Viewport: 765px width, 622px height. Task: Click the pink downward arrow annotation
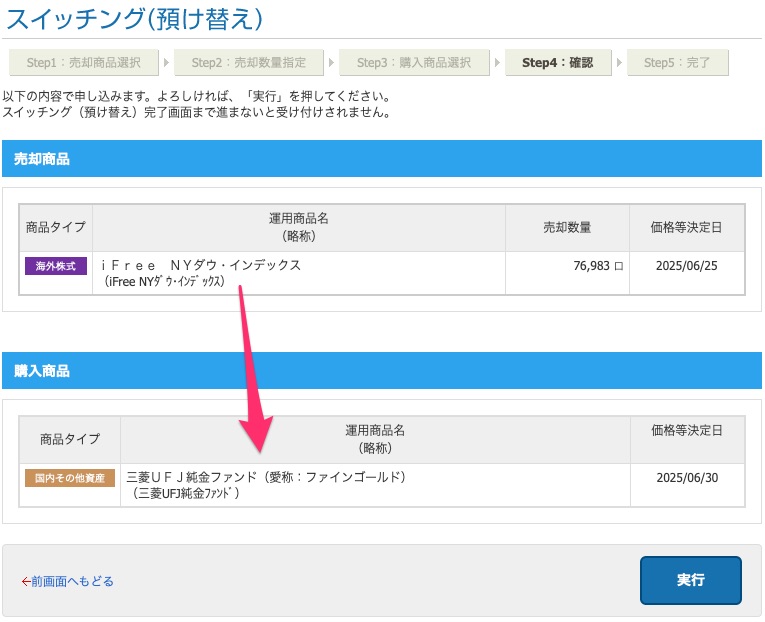pyautogui.click(x=254, y=369)
